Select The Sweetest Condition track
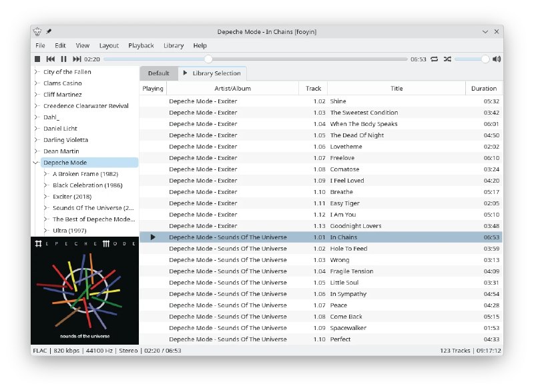 tap(321, 113)
